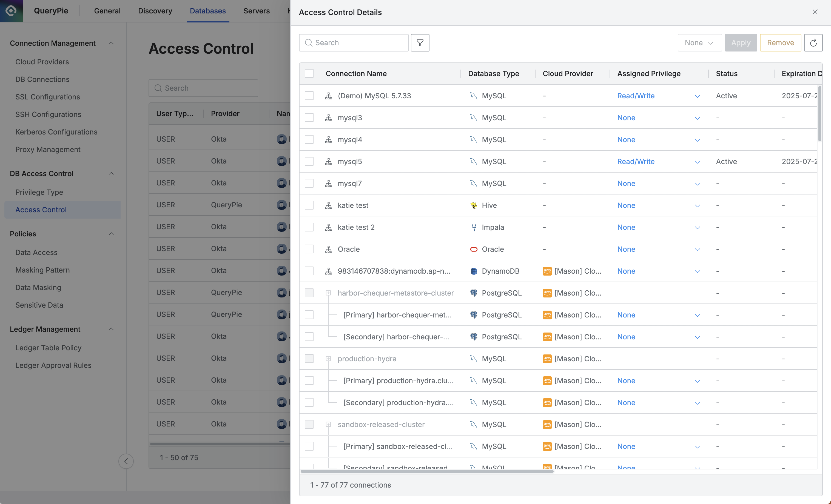Click the Remove button

[x=780, y=43]
